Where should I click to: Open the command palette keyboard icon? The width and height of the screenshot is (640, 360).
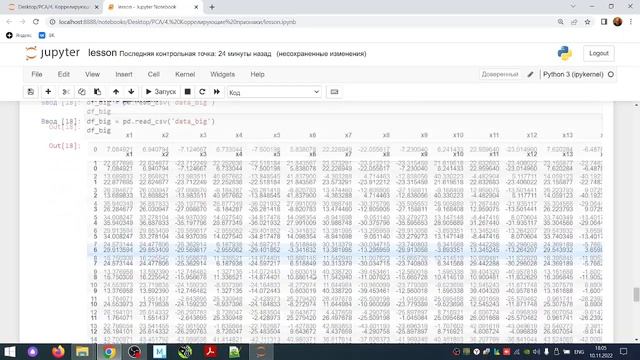[x=334, y=92]
